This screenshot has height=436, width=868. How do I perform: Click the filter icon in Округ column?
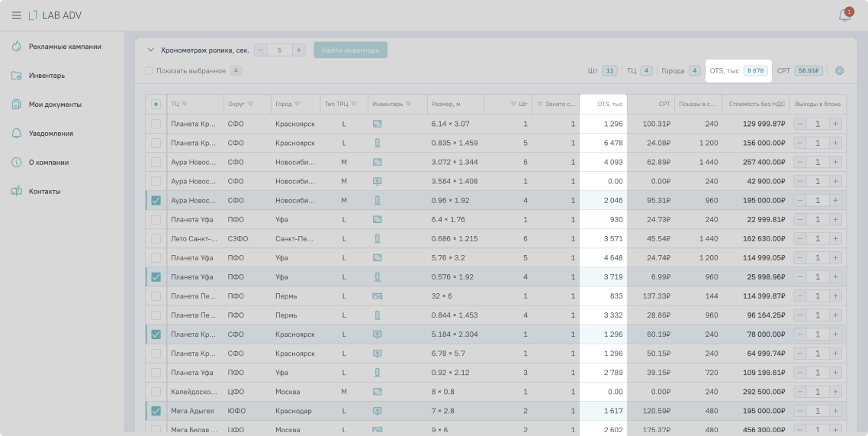click(250, 104)
